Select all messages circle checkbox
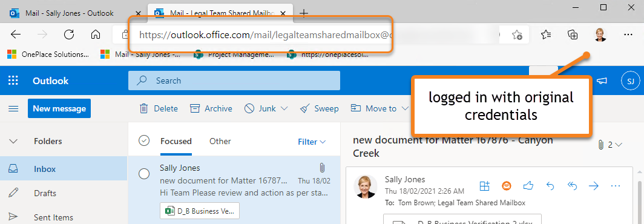Viewport: 644px width, 224px height. 144,140
